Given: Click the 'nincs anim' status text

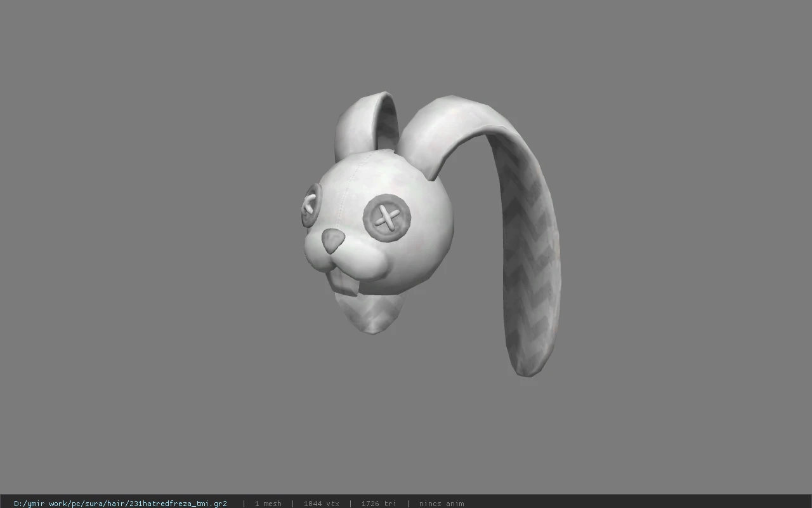Looking at the screenshot, I should click(x=442, y=504).
